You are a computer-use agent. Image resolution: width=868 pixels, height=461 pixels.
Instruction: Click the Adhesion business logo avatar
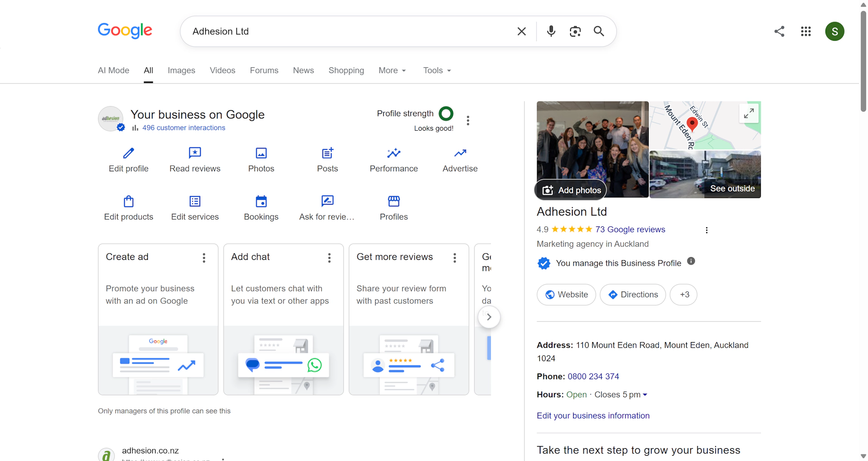111,118
